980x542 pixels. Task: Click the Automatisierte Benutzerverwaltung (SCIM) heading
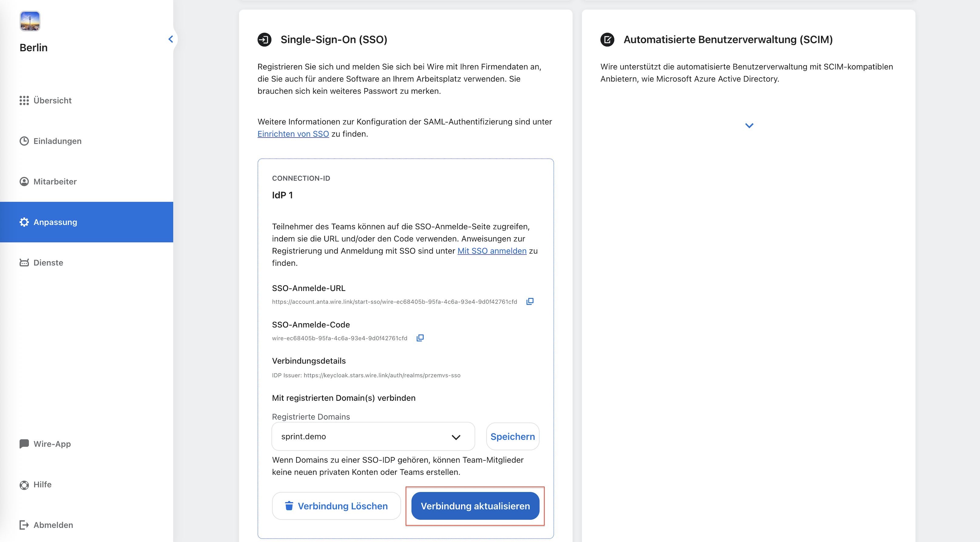click(x=728, y=39)
